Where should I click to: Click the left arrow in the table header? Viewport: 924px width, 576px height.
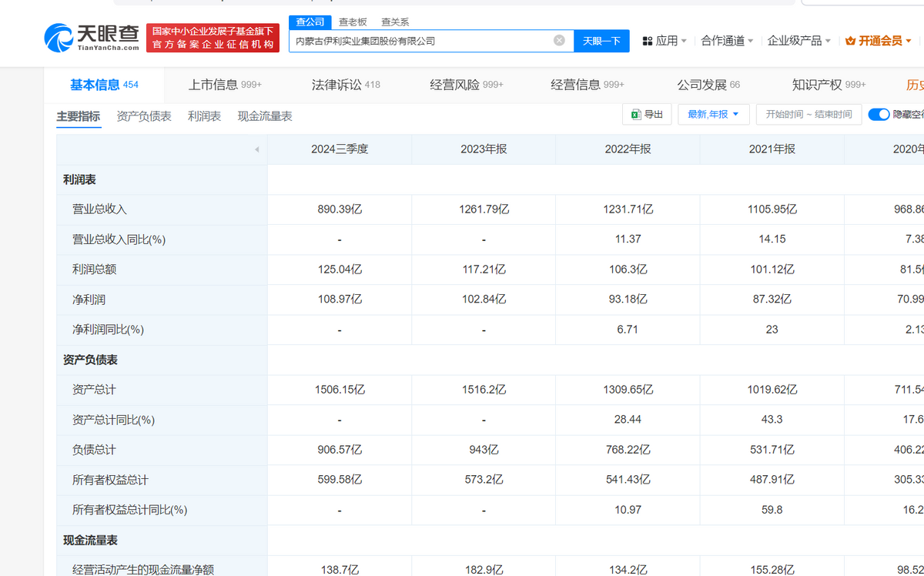(256, 149)
